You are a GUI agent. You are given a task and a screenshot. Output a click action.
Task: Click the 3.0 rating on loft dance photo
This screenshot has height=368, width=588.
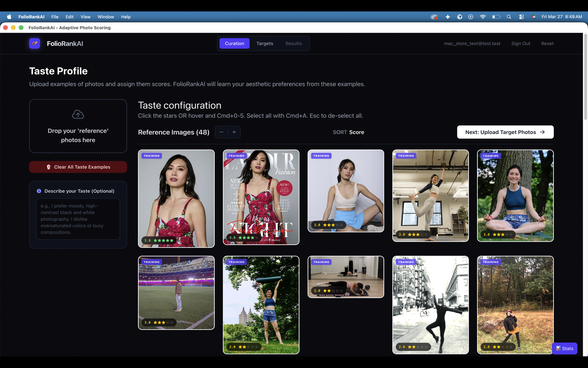pyautogui.click(x=414, y=235)
